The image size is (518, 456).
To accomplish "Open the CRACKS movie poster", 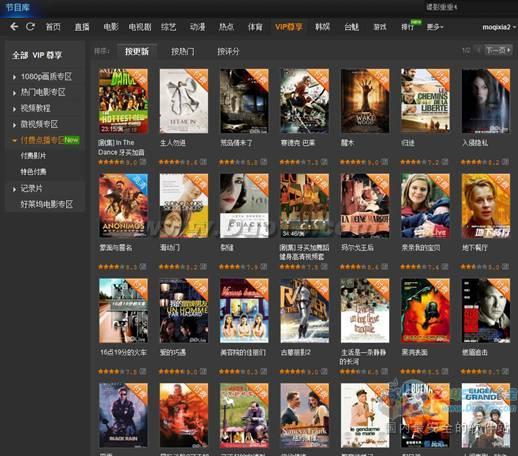I will [x=244, y=205].
